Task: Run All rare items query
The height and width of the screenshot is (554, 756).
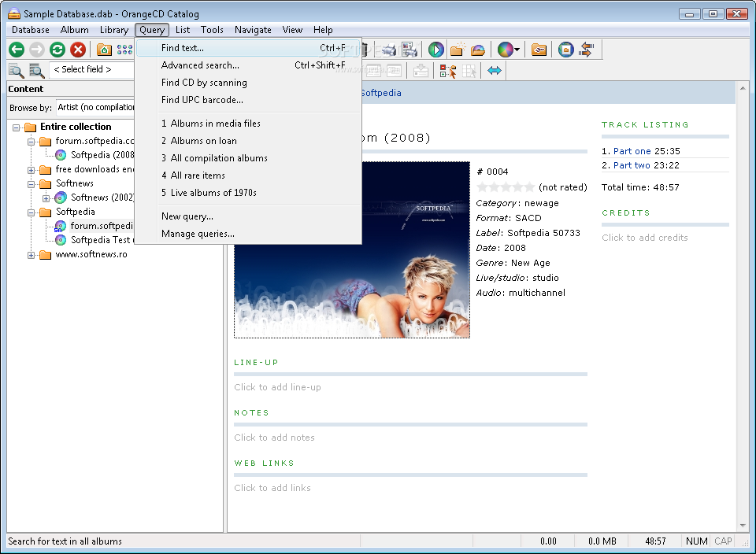Action: pos(248,175)
